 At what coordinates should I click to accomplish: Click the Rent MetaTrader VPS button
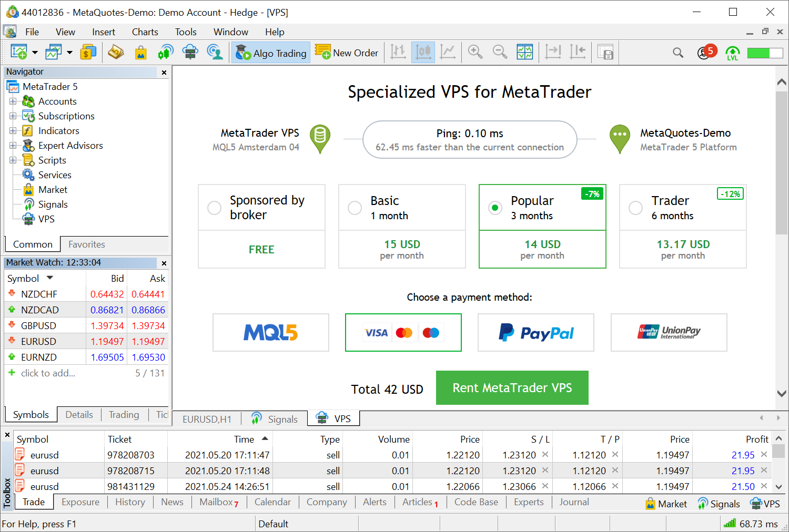512,388
